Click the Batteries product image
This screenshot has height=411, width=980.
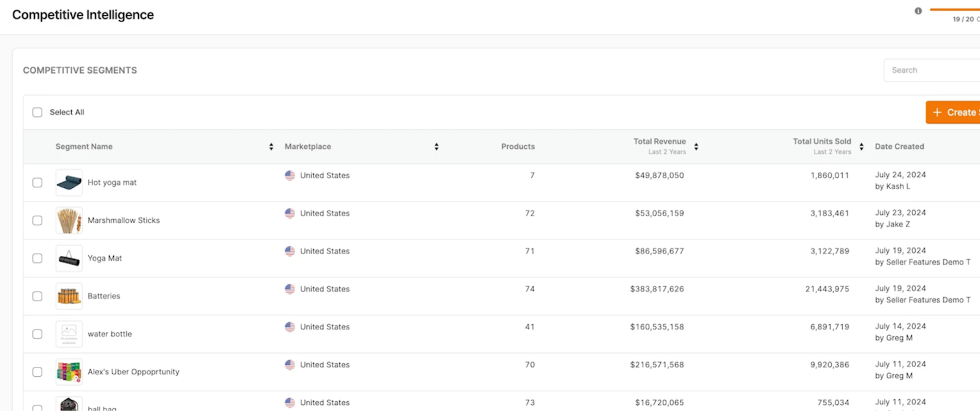[x=69, y=296]
